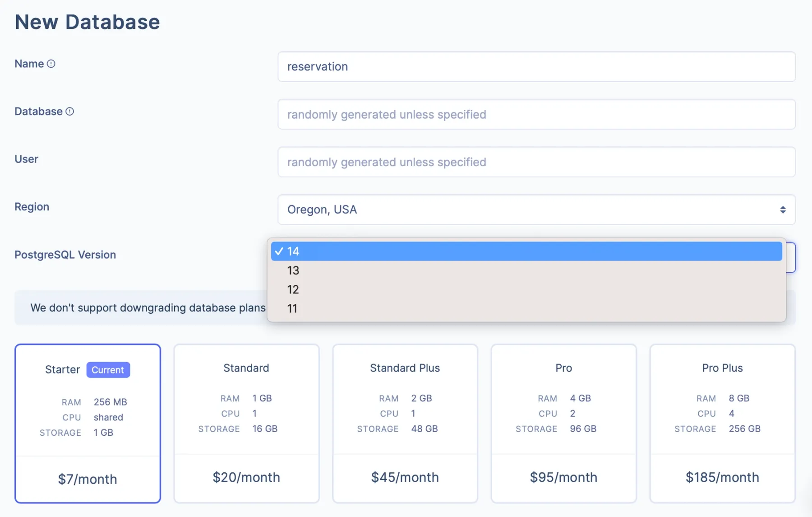Click the info icon next to Name
This screenshot has height=517, width=812.
click(x=51, y=63)
